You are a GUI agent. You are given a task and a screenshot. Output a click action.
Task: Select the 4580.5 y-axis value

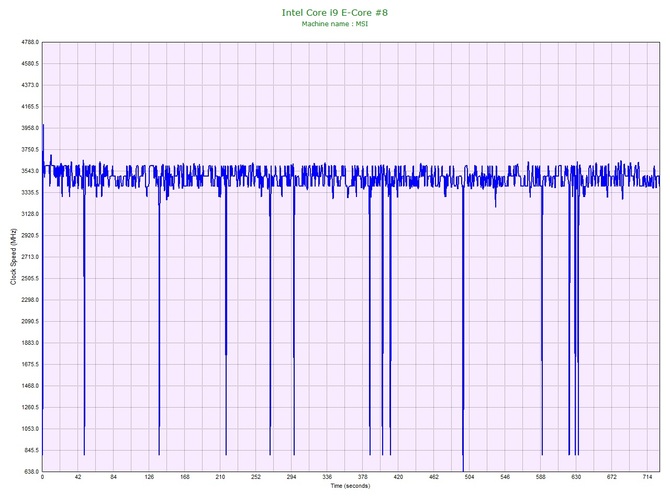30,64
